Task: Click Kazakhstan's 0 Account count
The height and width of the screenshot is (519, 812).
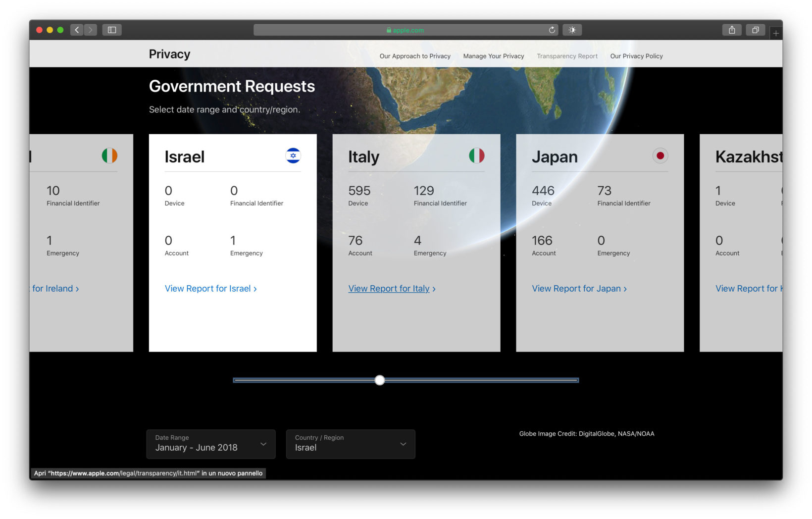Action: (719, 241)
